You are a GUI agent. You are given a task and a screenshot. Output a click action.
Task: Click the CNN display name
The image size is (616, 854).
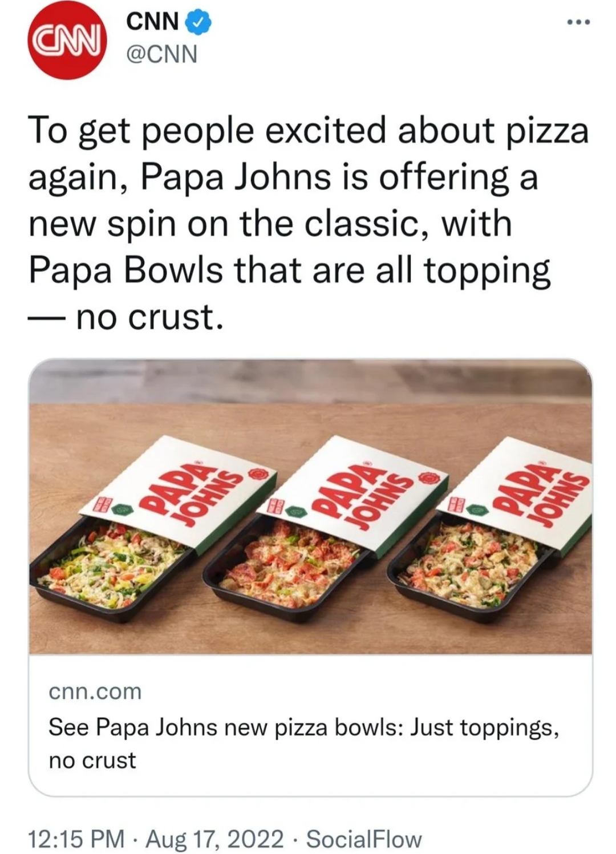(152, 22)
